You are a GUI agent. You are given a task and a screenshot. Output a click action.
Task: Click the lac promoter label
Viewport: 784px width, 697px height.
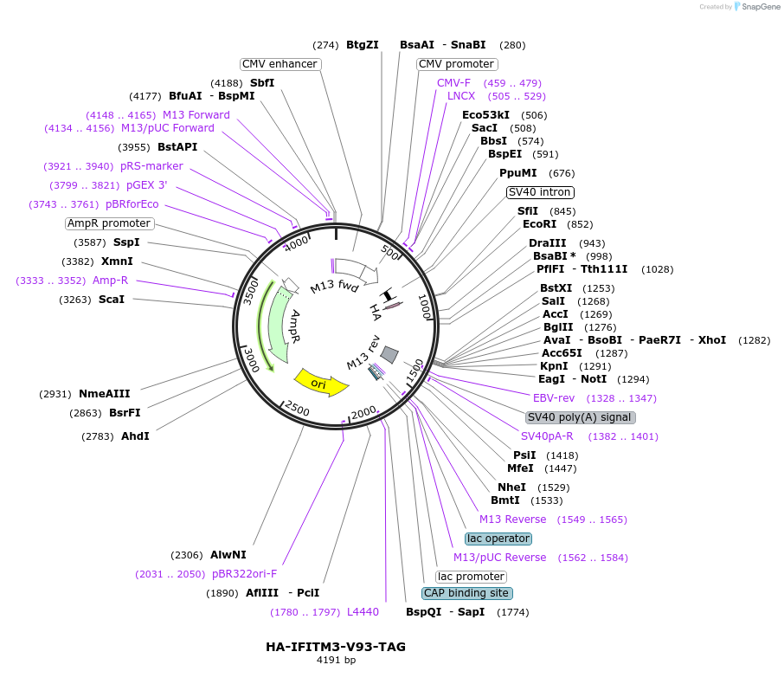click(471, 577)
